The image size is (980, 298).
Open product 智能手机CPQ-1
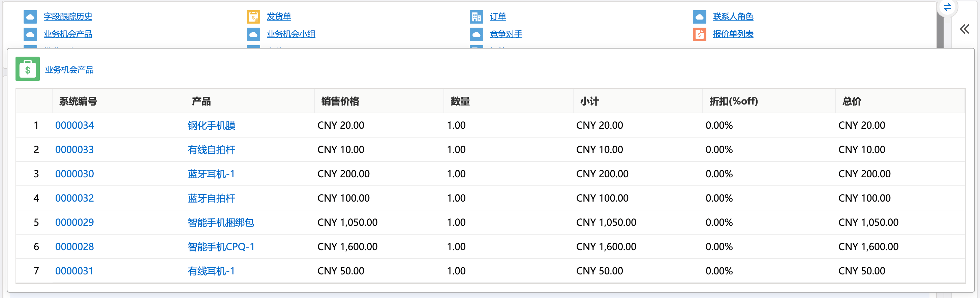click(221, 247)
